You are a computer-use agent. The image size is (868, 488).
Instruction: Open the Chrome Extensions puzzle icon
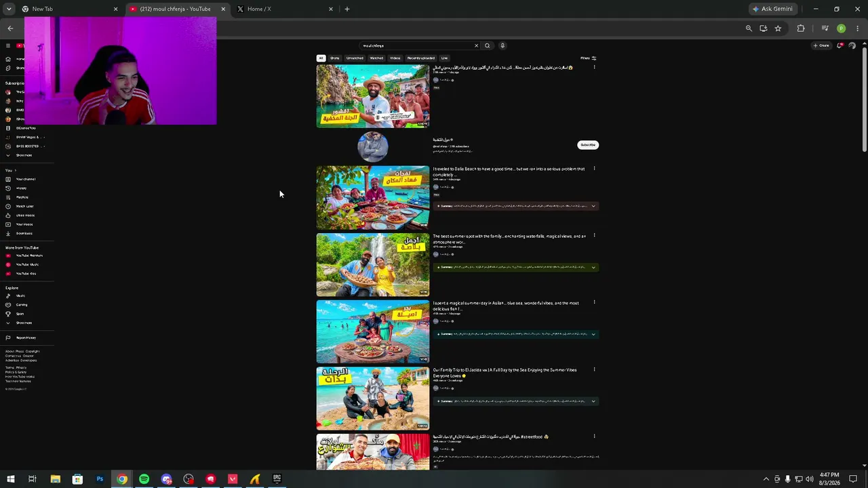point(801,28)
